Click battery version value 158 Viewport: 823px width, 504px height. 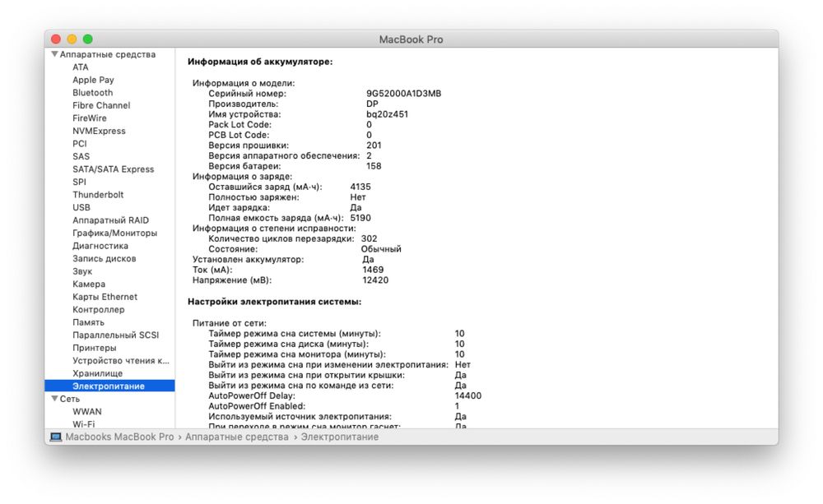coord(374,166)
